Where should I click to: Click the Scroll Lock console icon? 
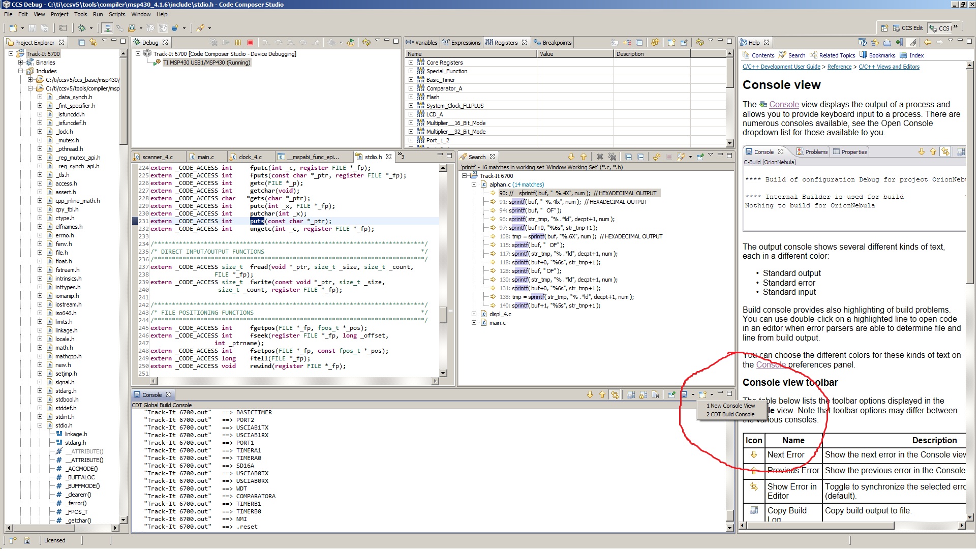[x=643, y=395]
